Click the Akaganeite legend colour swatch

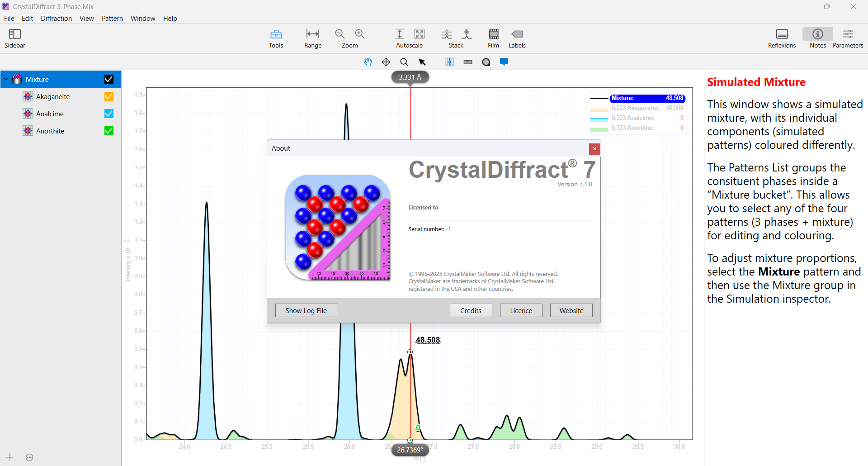[599, 109]
